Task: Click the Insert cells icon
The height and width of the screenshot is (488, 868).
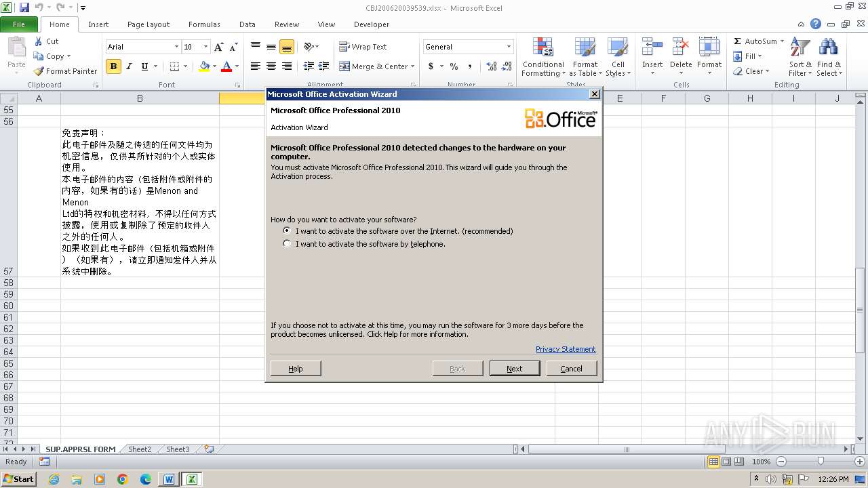Action: click(x=652, y=47)
